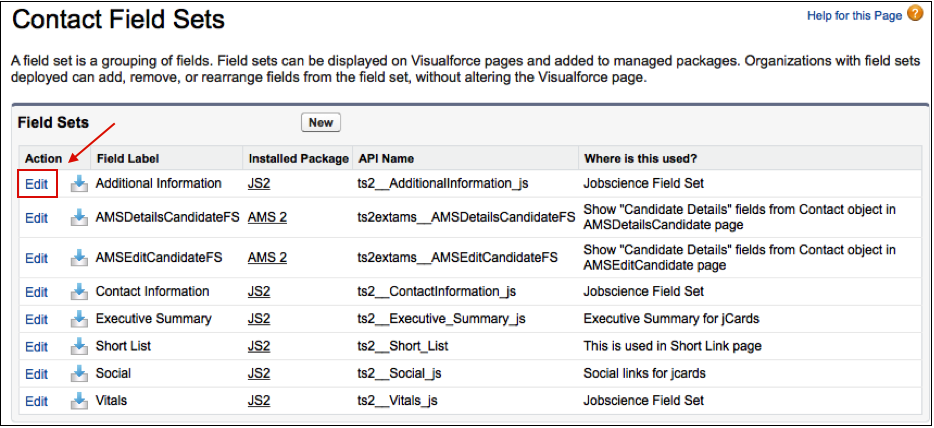Edit the Additional Information field set
934x428 pixels.
(36, 184)
